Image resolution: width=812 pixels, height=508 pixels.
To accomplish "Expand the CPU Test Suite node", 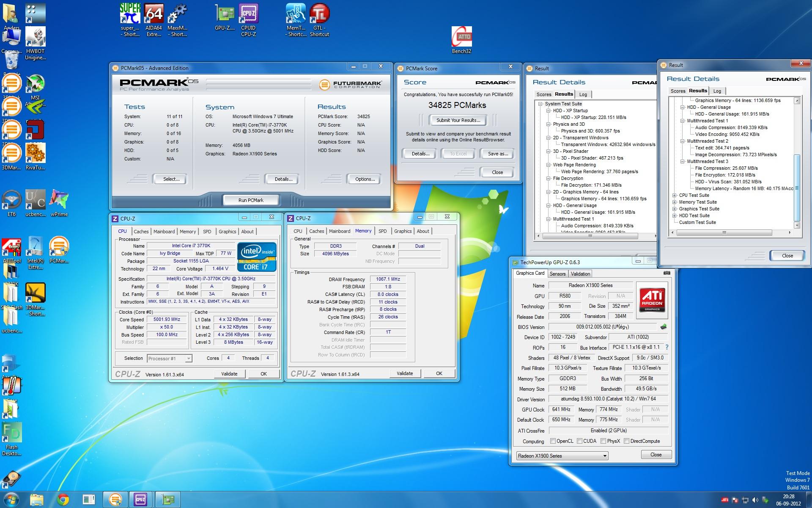I will click(674, 196).
